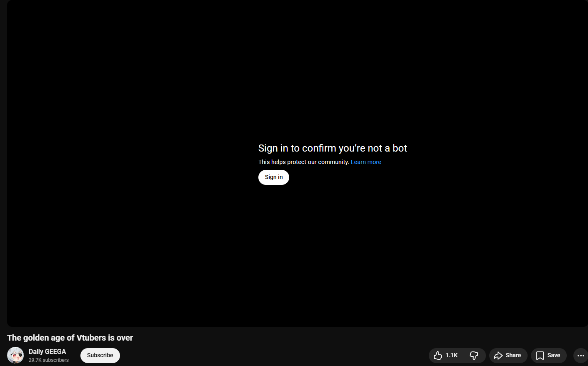Viewport: 588px width, 366px height.
Task: Click the divider between like and dislike
Action: click(x=464, y=355)
